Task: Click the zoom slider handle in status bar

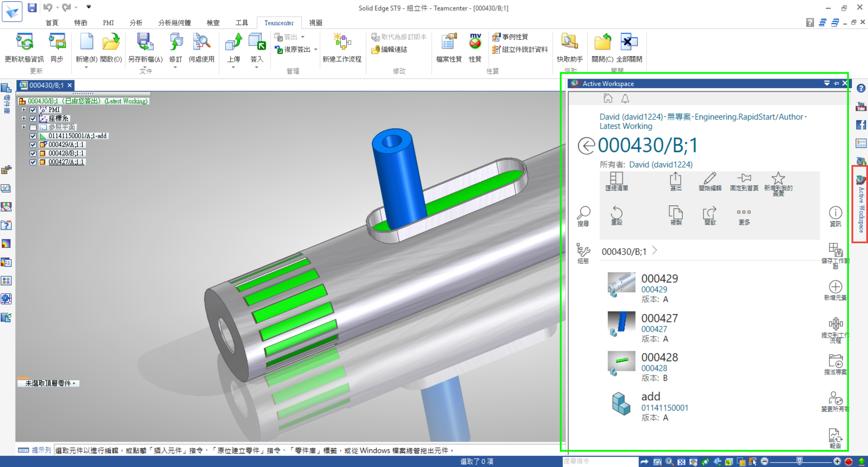Action: (799, 461)
